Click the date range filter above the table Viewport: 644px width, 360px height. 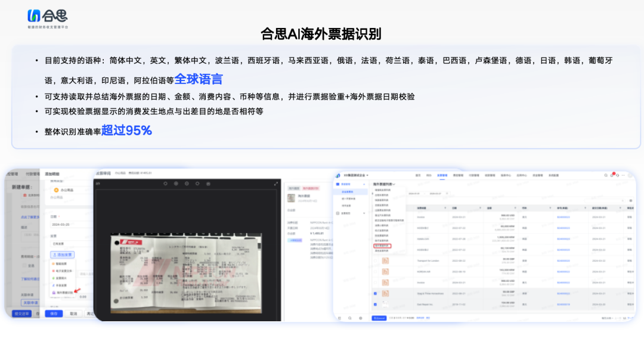click(428, 193)
